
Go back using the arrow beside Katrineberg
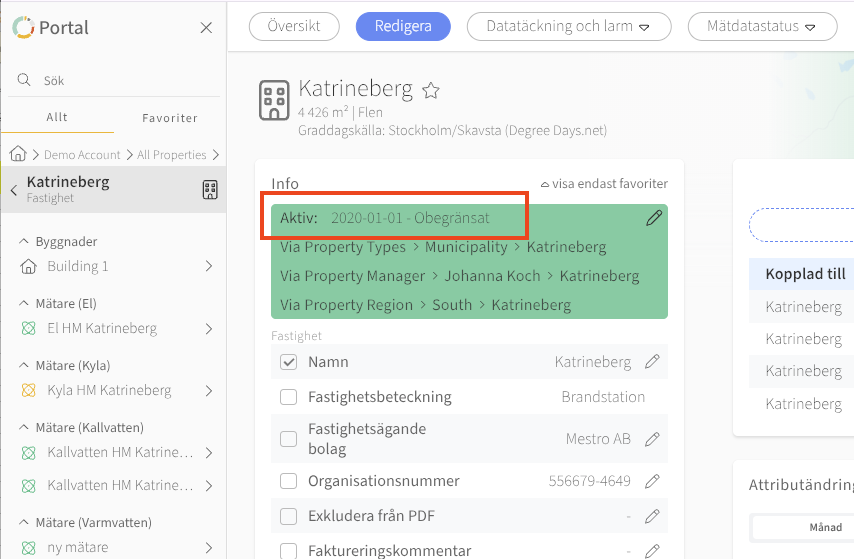click(14, 190)
